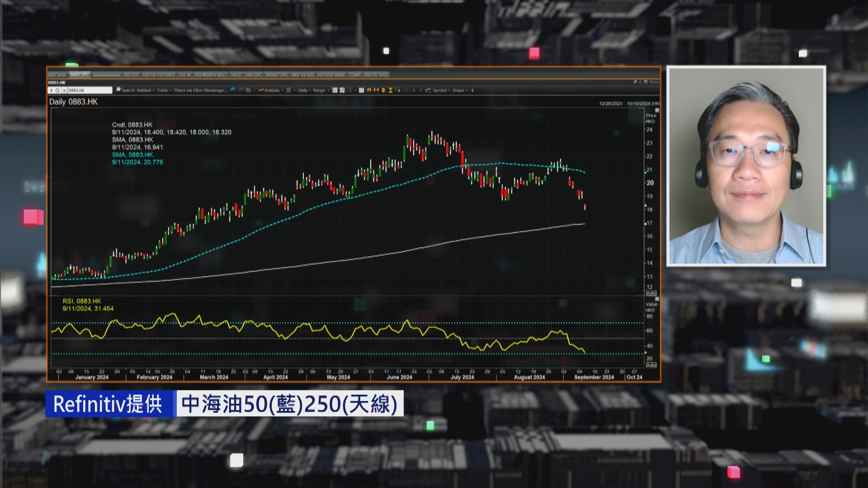Click the toolbar overflow grip icon

click(x=472, y=90)
